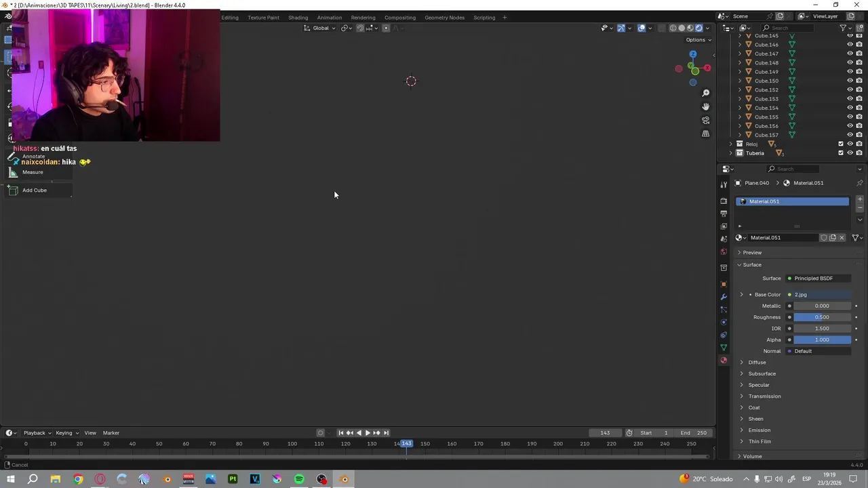Click fake user shield icon for Material.051

pos(824,238)
